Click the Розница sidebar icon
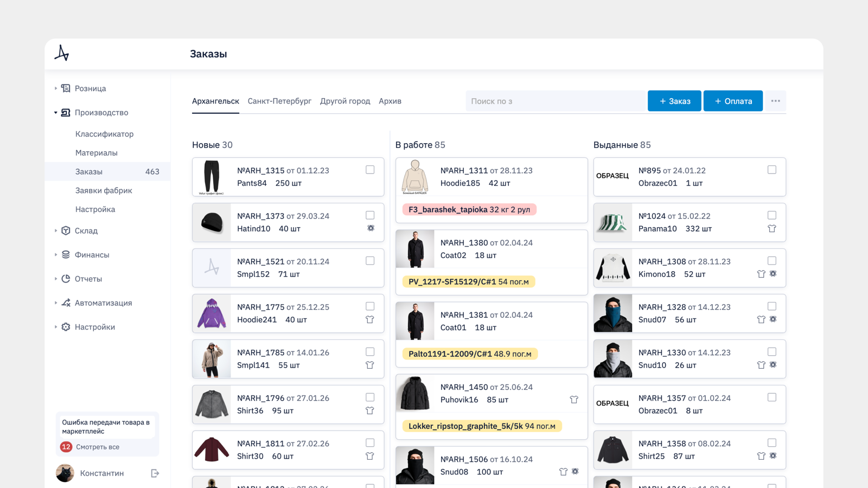Viewport: 868px width, 488px height. point(66,88)
